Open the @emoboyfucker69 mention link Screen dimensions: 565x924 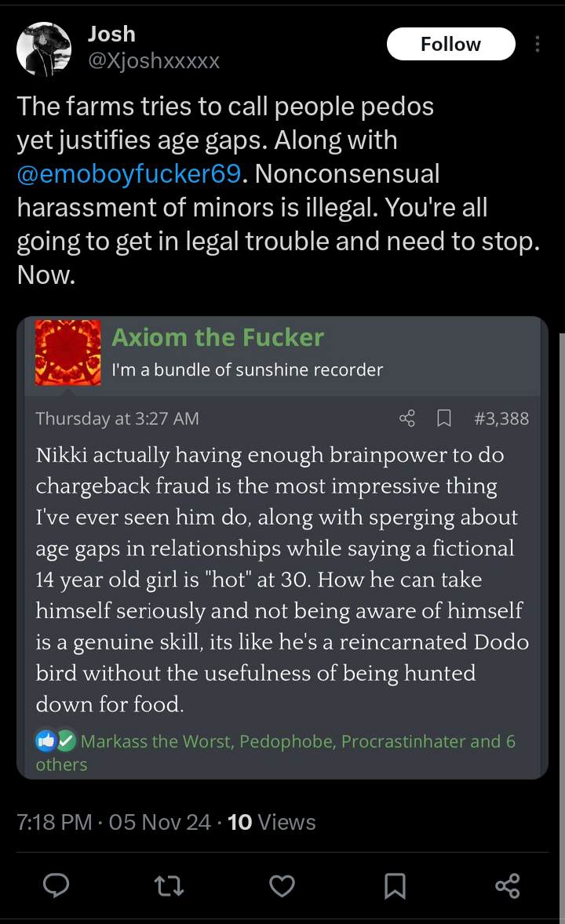tap(129, 174)
